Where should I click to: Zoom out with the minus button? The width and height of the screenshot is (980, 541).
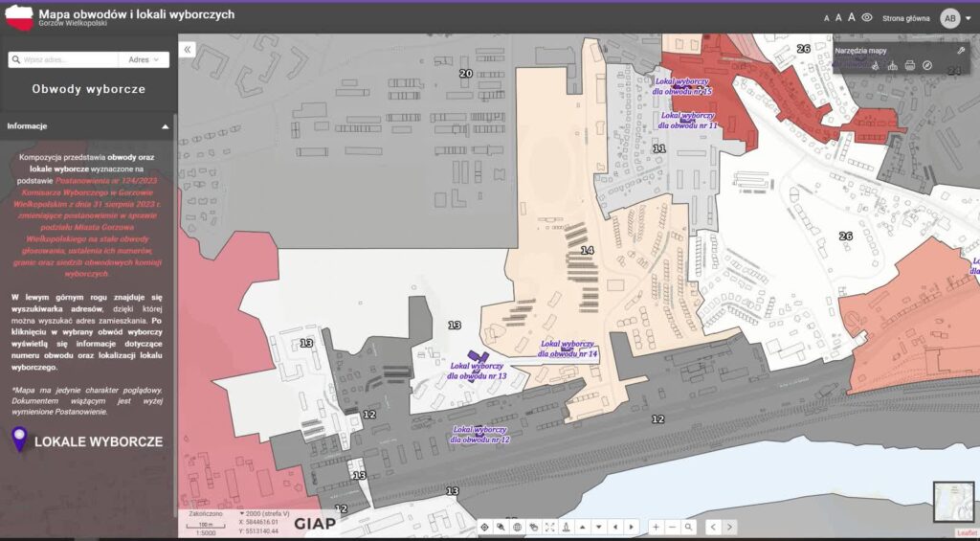[x=672, y=527]
